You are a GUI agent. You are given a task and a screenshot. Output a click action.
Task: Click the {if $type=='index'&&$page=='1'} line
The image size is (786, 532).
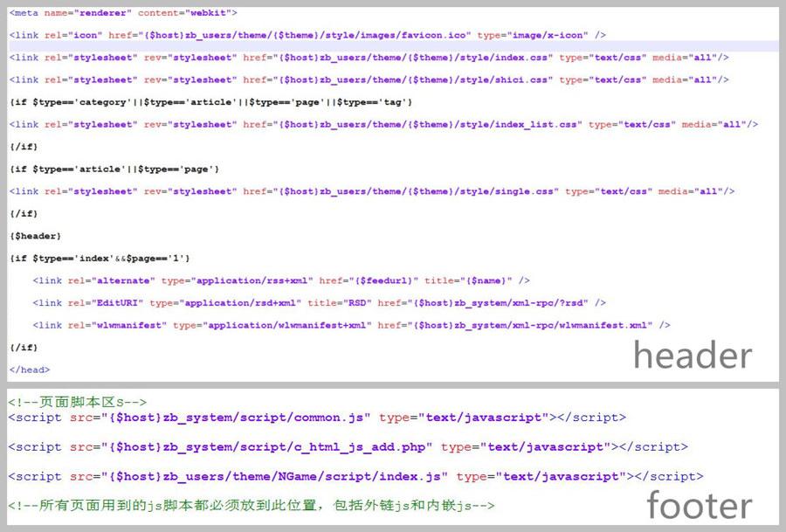[x=100, y=259]
